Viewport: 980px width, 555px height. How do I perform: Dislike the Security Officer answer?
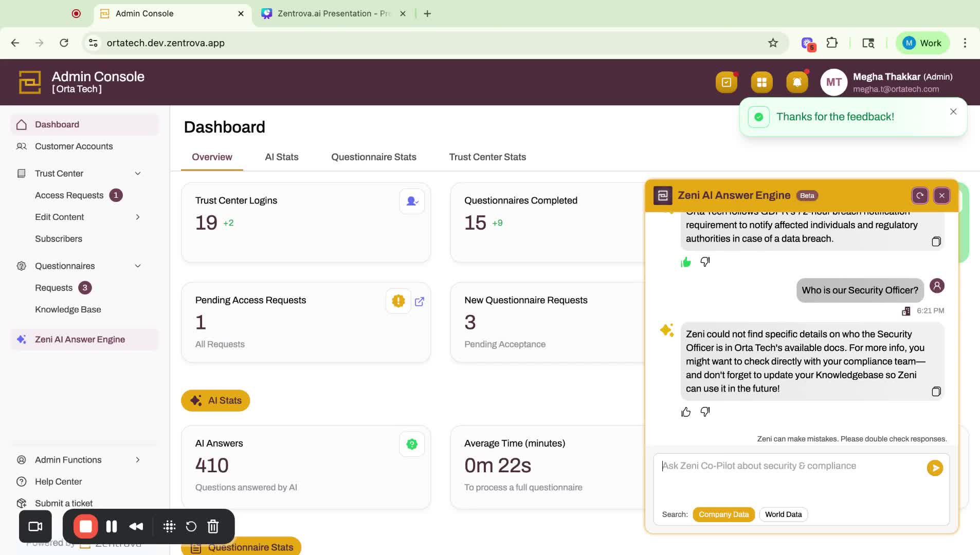(705, 412)
